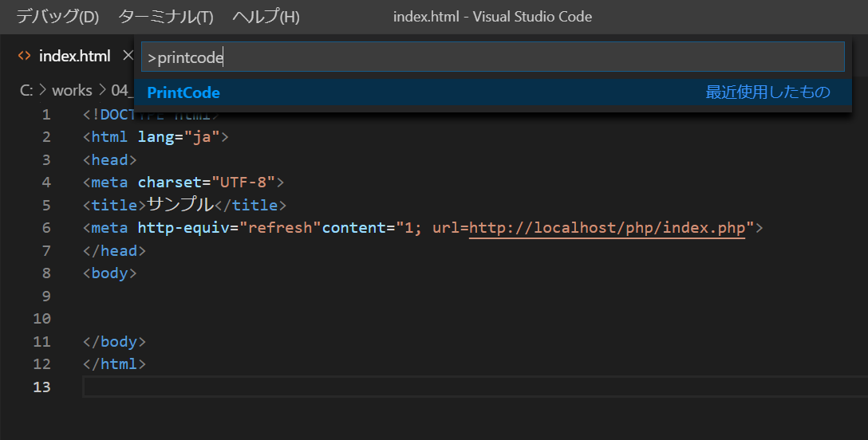
Task: Click the chevron between C: and works
Action: pos(43,90)
